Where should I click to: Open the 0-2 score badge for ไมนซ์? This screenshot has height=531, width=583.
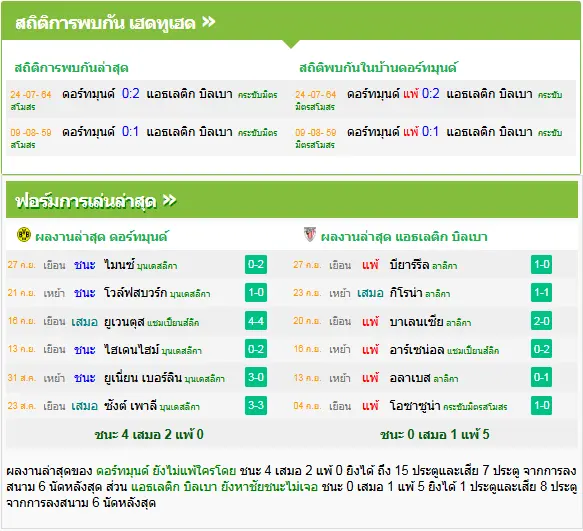(256, 264)
